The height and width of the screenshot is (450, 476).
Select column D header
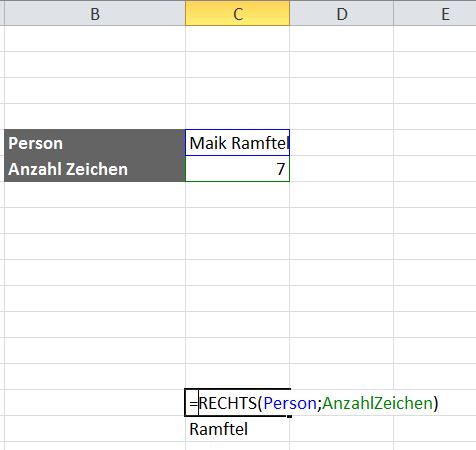click(342, 13)
